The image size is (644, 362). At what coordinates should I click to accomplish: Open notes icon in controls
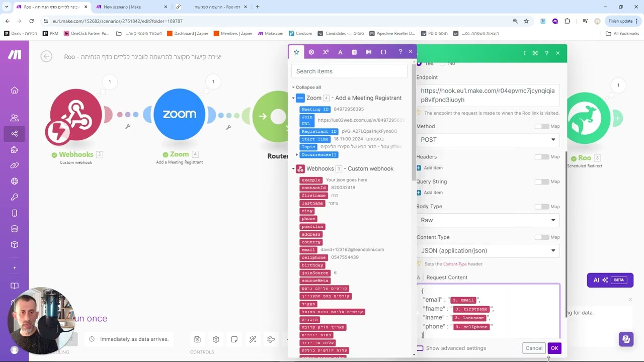pos(234,339)
